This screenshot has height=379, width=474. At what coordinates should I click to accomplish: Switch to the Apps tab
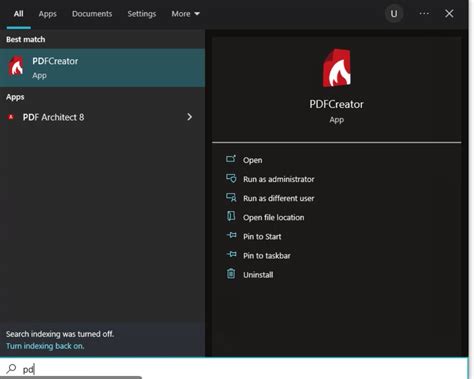pos(47,14)
